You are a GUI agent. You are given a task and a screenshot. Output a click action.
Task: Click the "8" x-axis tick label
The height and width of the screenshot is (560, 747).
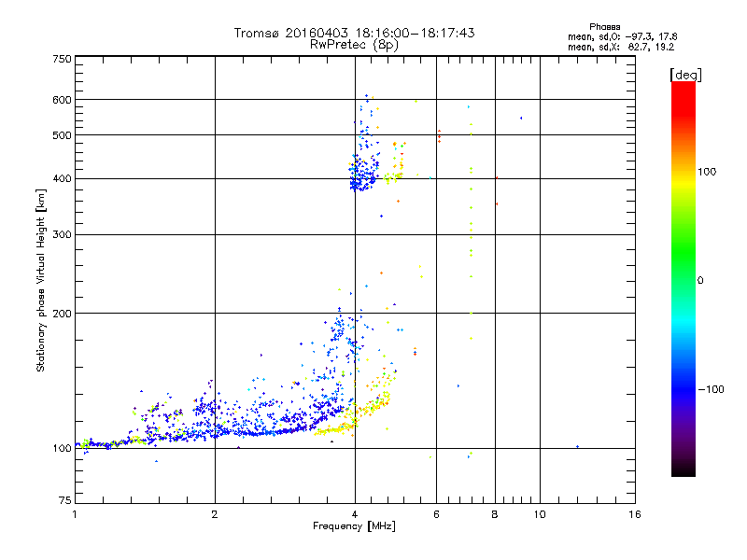pyautogui.click(x=495, y=514)
